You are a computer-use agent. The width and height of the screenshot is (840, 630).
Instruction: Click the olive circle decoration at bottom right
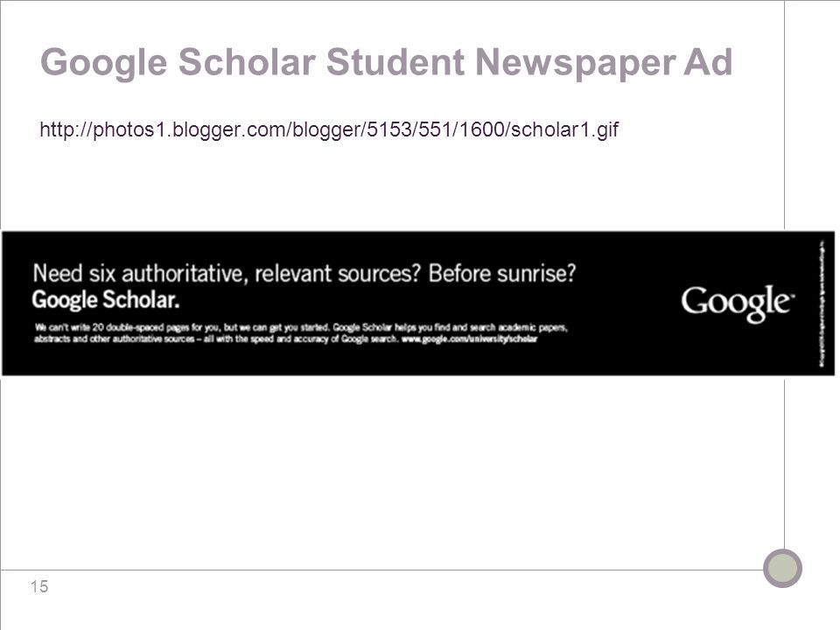tap(782, 568)
